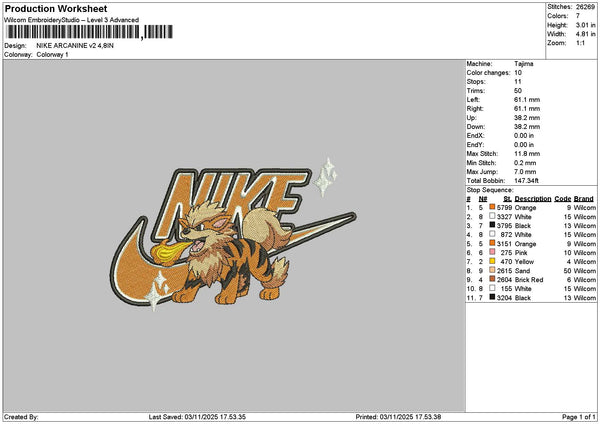This screenshot has width=600, height=424.
Task: Click the white swatch in the 155 row
Action: pyautogui.click(x=492, y=288)
